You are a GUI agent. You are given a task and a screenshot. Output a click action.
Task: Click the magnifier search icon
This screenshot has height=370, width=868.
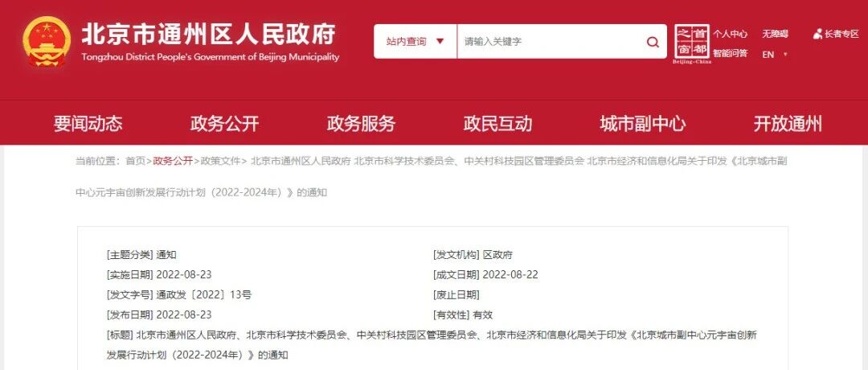653,42
